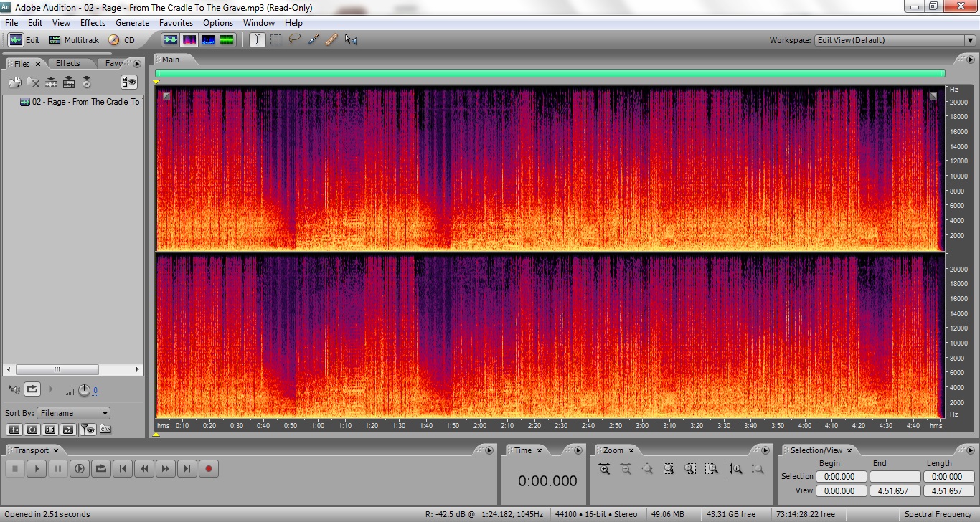Click the Import File folder icon
Viewport: 980px width, 522px height.
point(15,82)
